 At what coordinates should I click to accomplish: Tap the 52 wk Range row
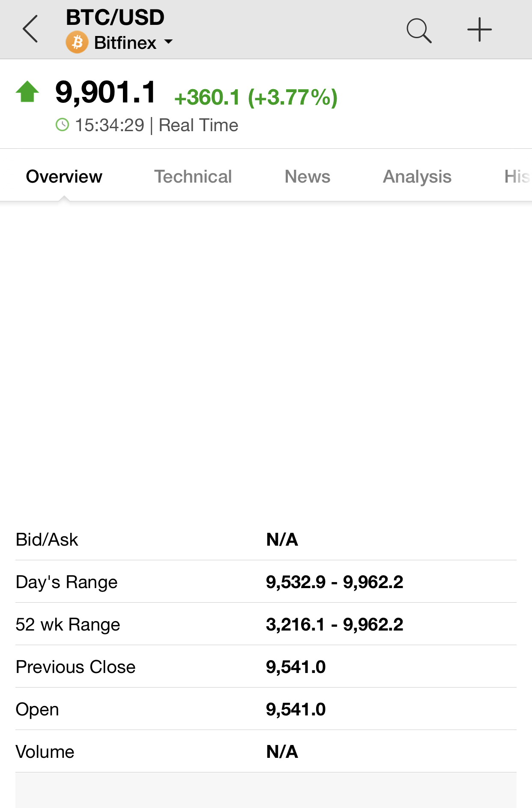point(266,624)
